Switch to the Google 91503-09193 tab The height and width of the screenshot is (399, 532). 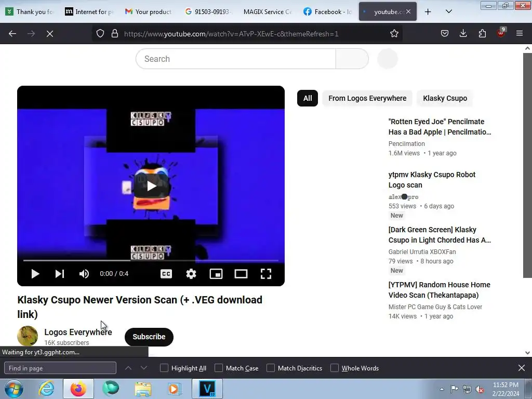(x=208, y=11)
